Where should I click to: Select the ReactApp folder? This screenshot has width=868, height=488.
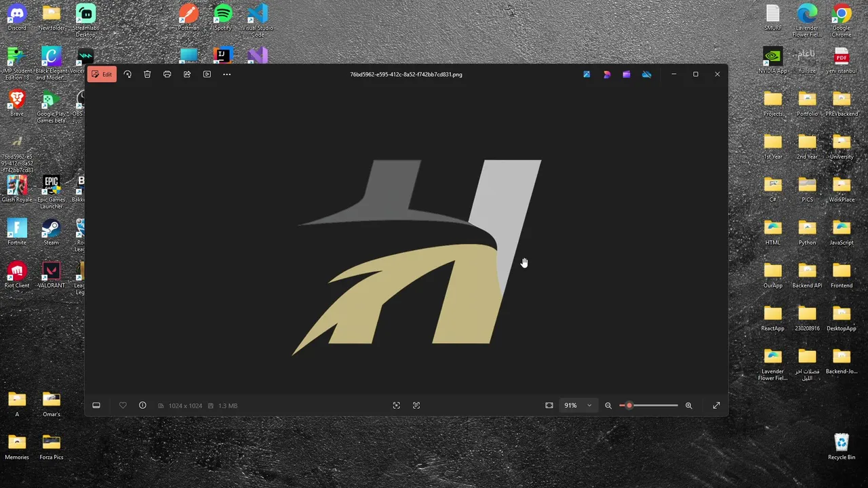point(773,318)
